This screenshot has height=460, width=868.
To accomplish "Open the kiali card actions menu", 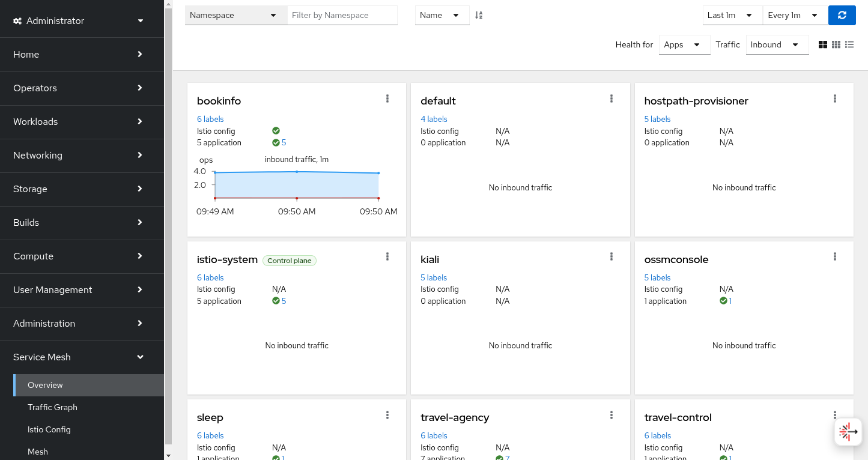I will (611, 257).
